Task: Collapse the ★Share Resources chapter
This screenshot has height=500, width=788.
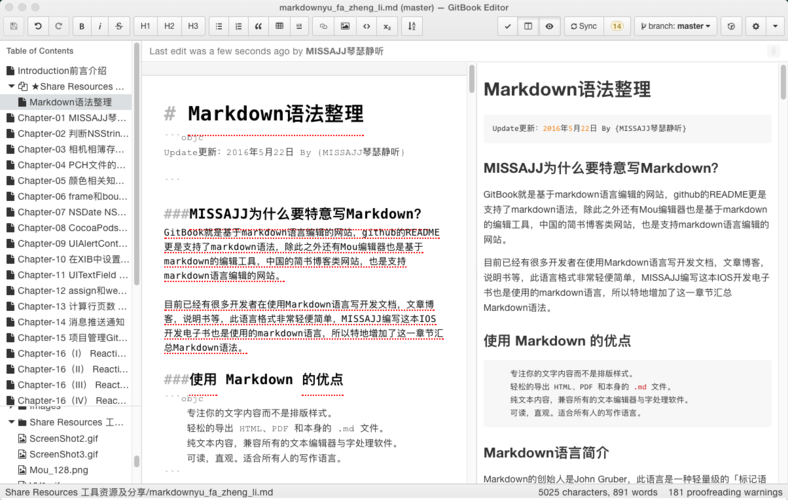Action: point(11,86)
